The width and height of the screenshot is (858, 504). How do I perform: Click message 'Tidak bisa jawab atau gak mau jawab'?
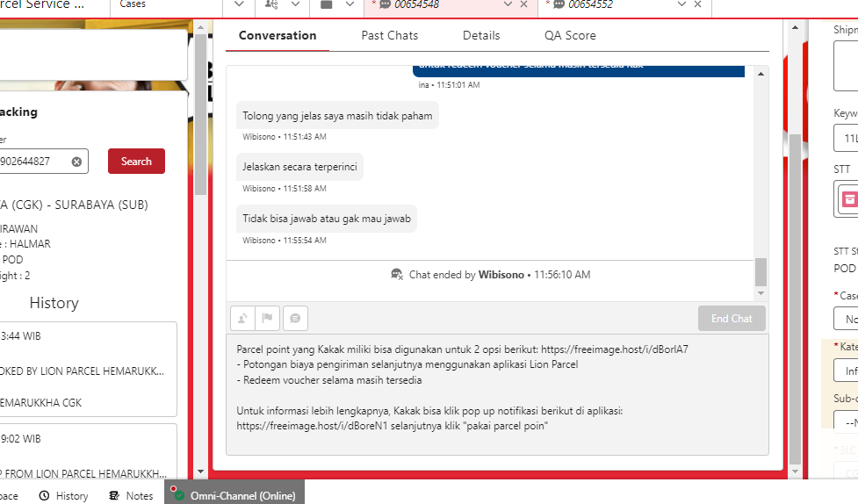tap(327, 219)
